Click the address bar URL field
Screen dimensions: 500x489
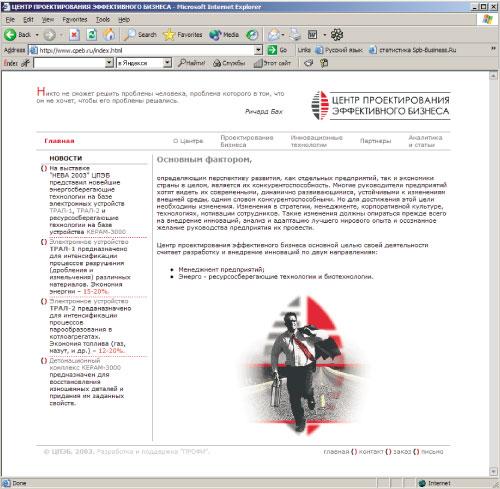tap(142, 50)
